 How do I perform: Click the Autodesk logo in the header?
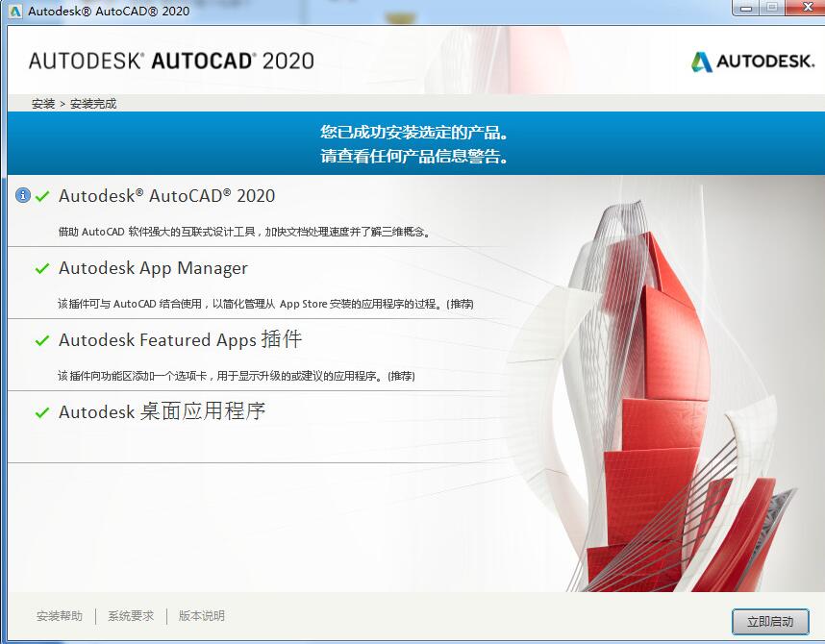[x=752, y=62]
